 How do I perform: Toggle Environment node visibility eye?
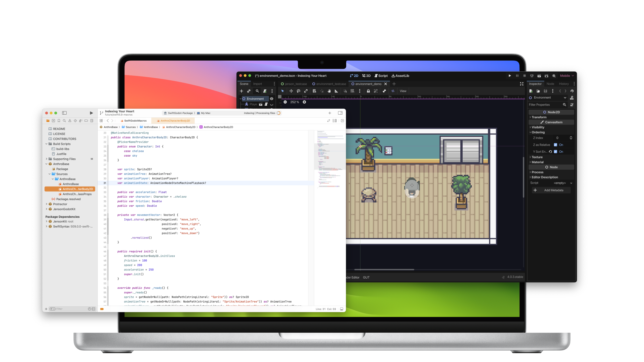point(272,99)
